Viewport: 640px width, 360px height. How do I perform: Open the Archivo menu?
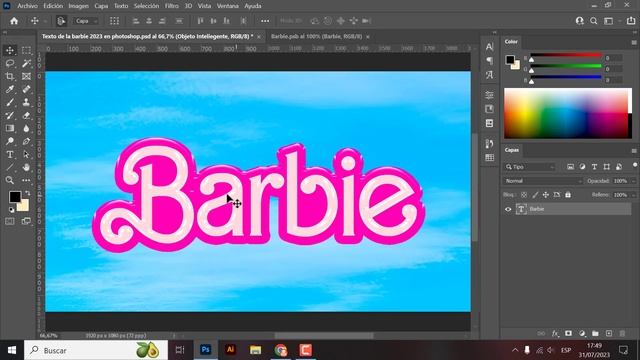(x=27, y=6)
